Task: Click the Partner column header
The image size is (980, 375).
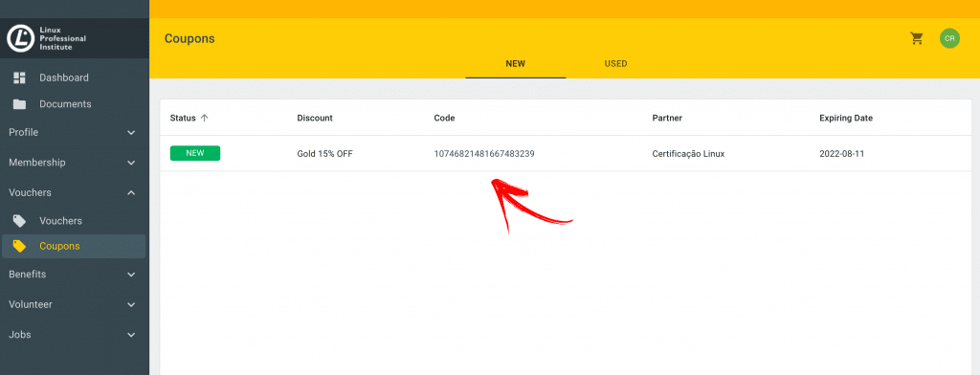Action: (667, 118)
